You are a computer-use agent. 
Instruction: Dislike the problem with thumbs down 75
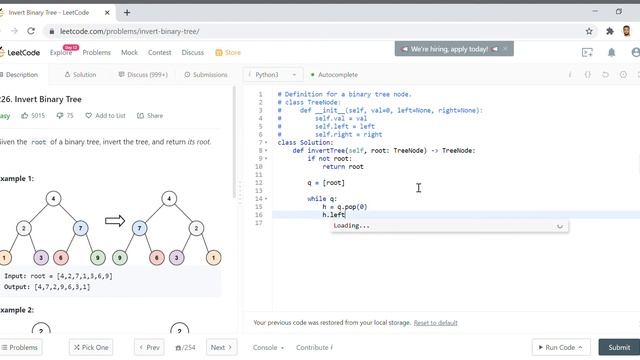click(x=65, y=116)
